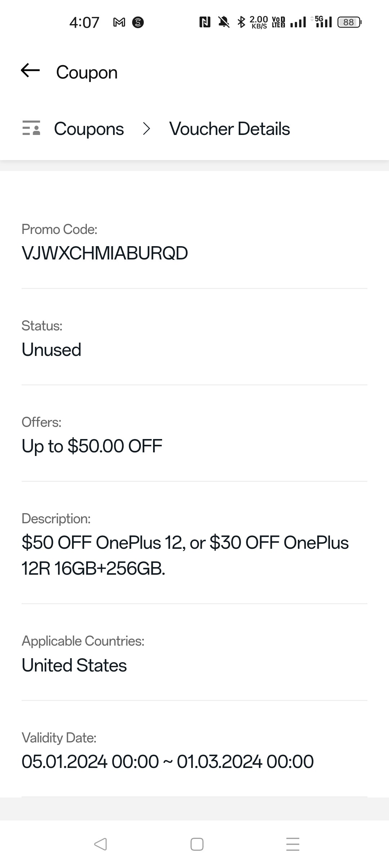Go to Coupons in the breadcrumb
Image resolution: width=389 pixels, height=868 pixels.
tap(89, 129)
